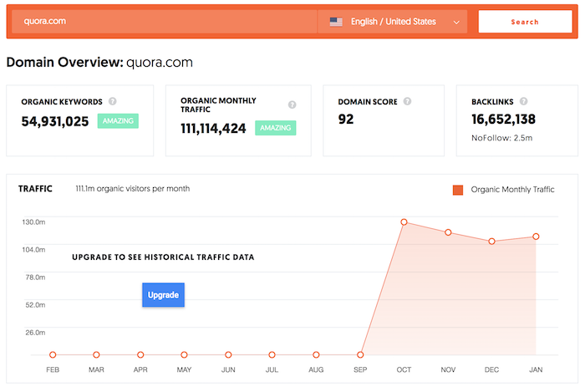Select the NOV data point on chart
Viewport: 585px width, 392px height.
[448, 232]
